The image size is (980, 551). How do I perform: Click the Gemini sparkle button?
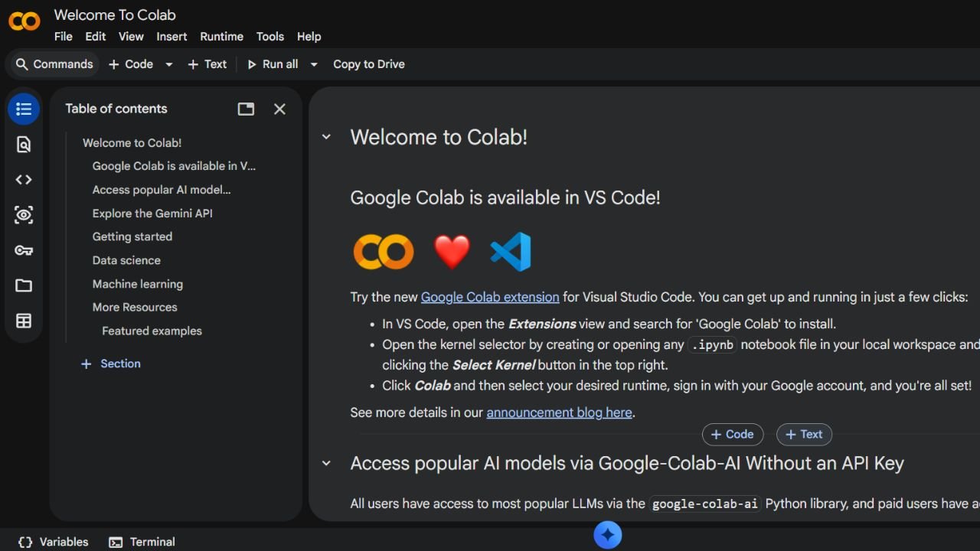(x=608, y=535)
